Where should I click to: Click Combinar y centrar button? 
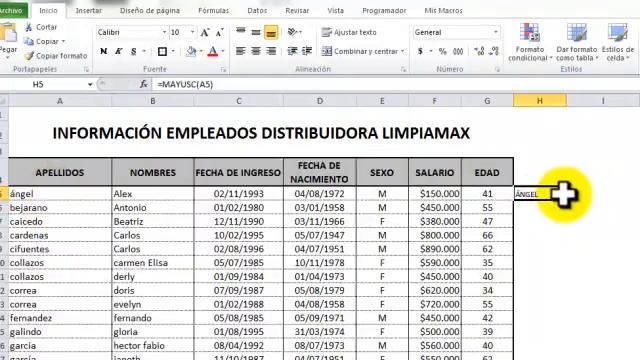point(359,51)
